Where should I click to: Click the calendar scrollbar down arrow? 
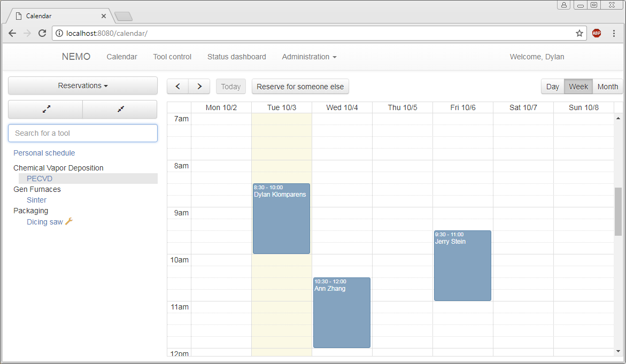(618, 351)
